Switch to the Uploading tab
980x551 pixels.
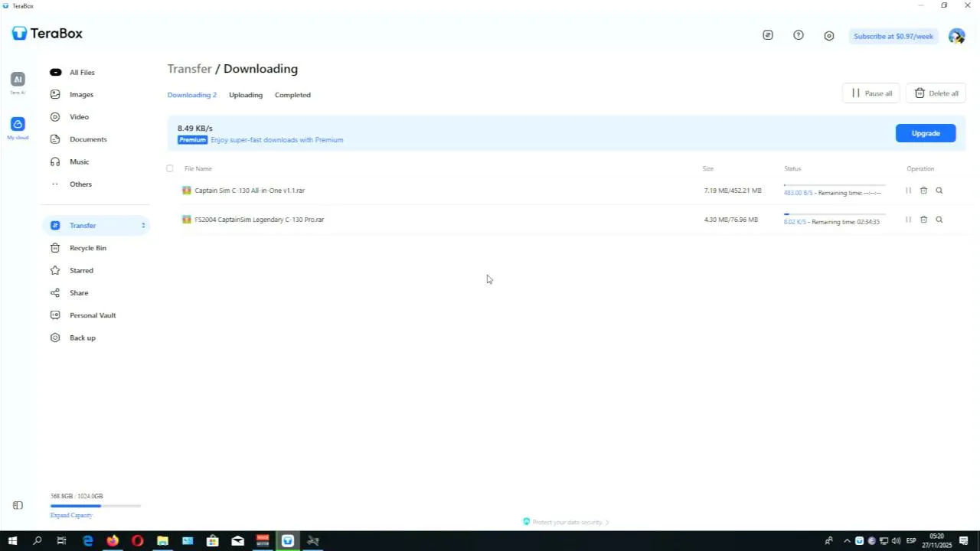coord(246,95)
